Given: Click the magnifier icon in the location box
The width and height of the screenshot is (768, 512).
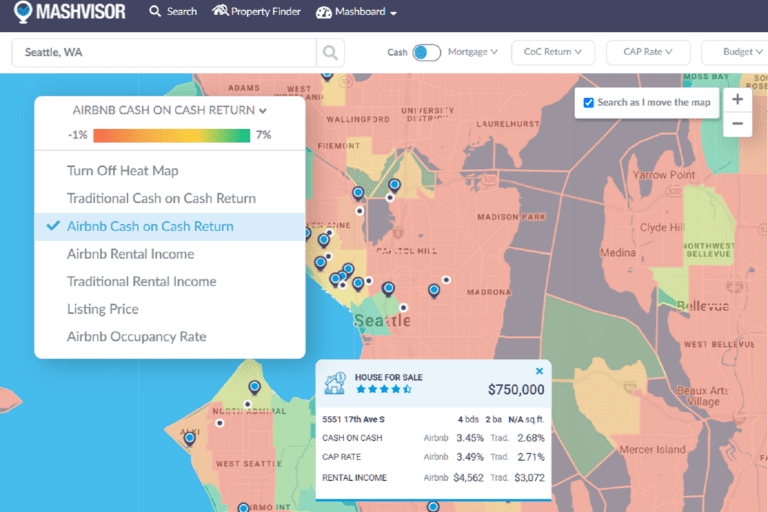Looking at the screenshot, I should click(x=329, y=52).
